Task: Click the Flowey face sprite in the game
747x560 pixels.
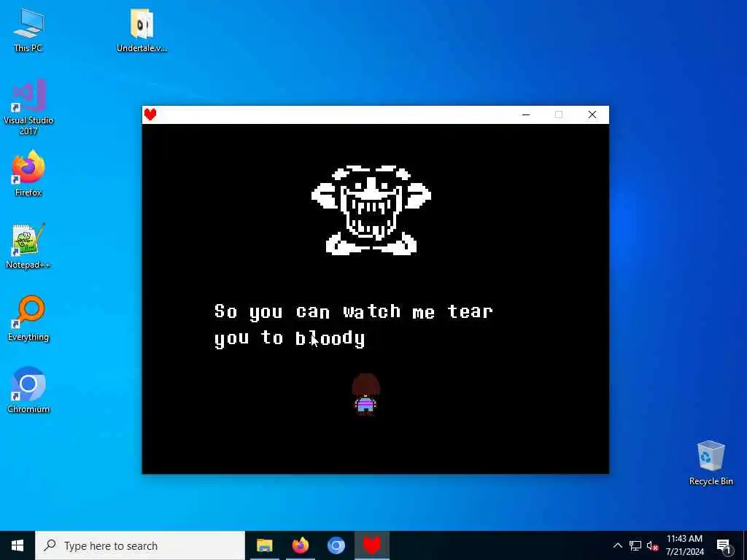Action: 371,210
